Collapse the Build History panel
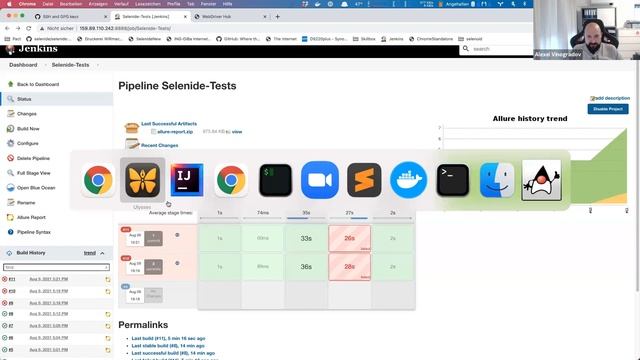Viewport: 640px width, 360px height. coord(102,253)
